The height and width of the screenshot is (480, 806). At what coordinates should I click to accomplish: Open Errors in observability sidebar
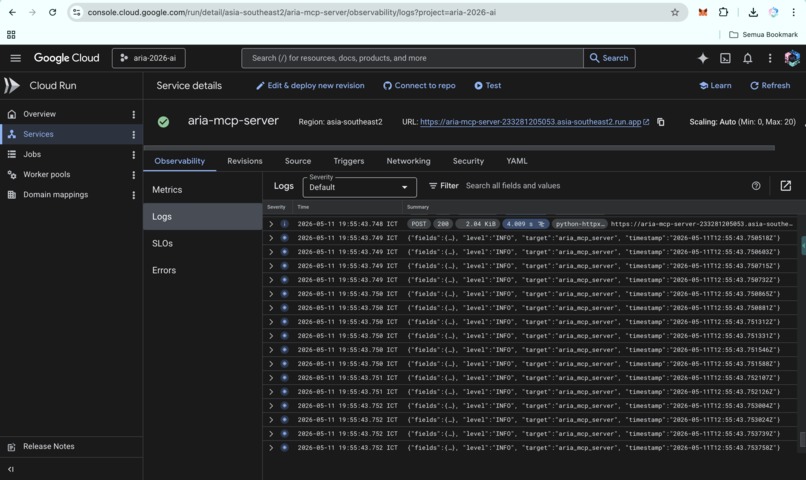203,270
